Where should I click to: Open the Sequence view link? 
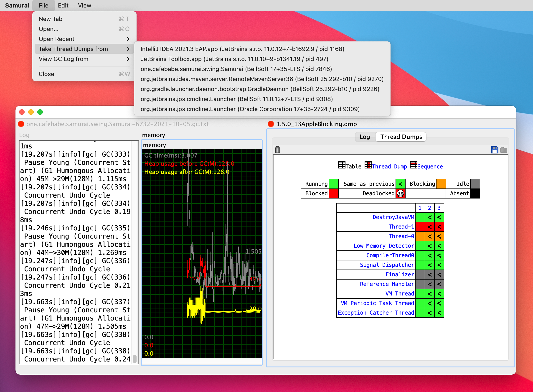[x=430, y=166]
